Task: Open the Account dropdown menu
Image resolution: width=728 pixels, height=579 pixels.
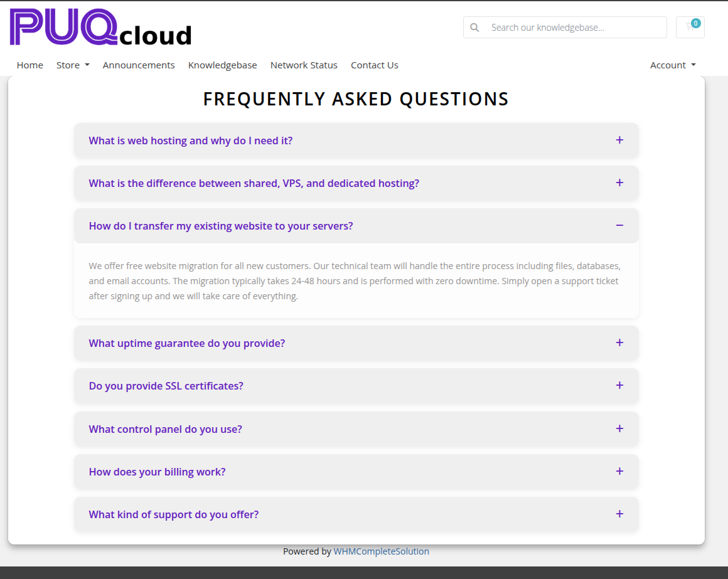Action: coord(673,65)
